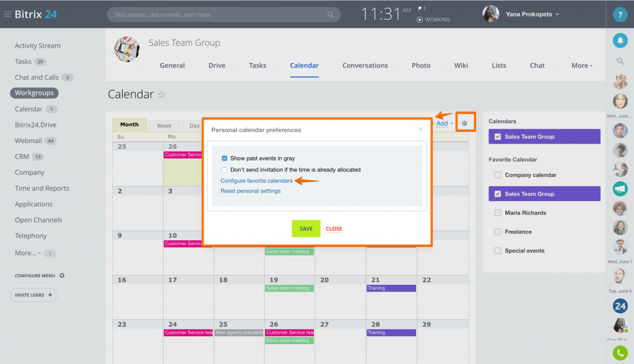Open Bitrix24.Drive in sidebar
Screen dimensions: 634x364
35,125
